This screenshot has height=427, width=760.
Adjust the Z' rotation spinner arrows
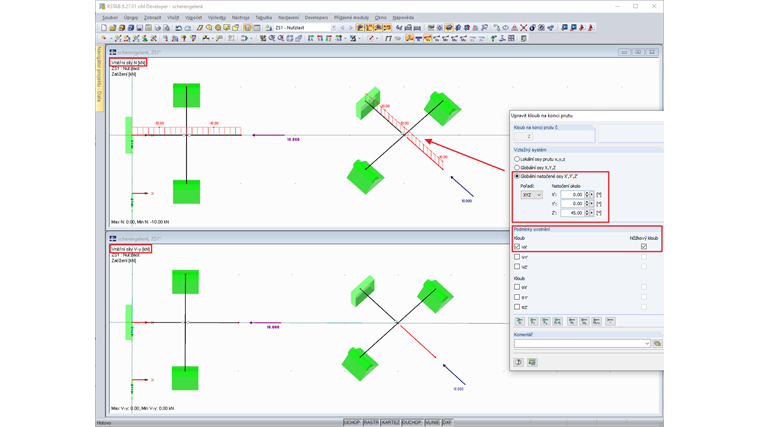coord(587,213)
